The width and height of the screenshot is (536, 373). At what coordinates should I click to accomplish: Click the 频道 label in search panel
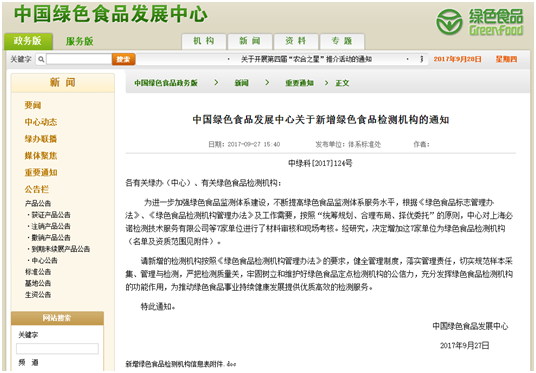pos(28,362)
